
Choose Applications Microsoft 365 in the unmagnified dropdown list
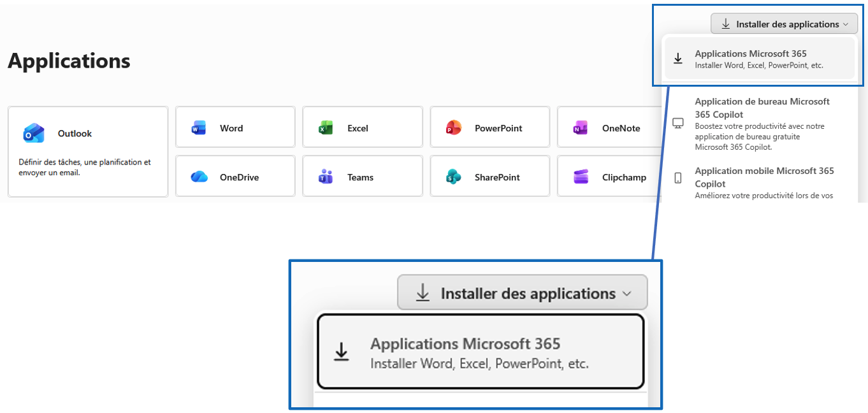759,59
